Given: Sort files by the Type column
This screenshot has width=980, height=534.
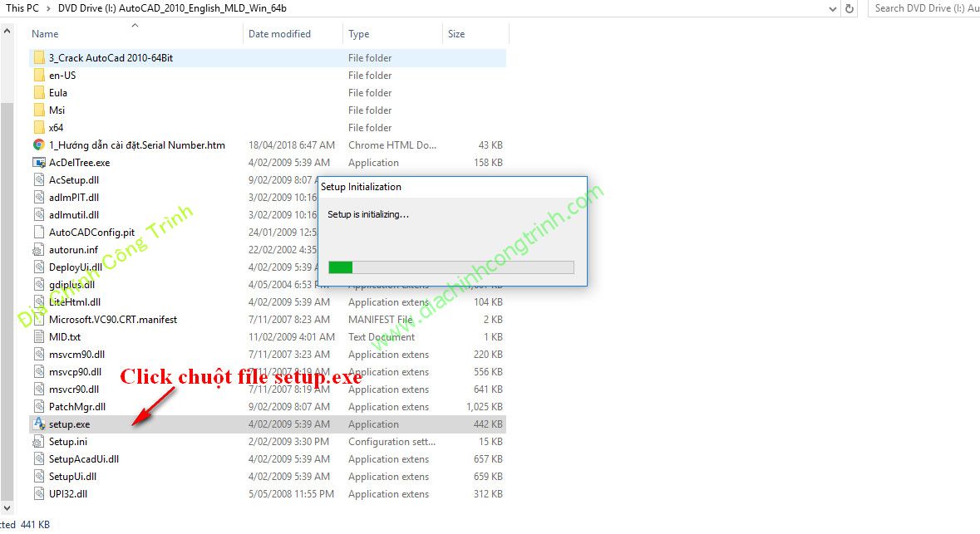Looking at the screenshot, I should click(359, 34).
